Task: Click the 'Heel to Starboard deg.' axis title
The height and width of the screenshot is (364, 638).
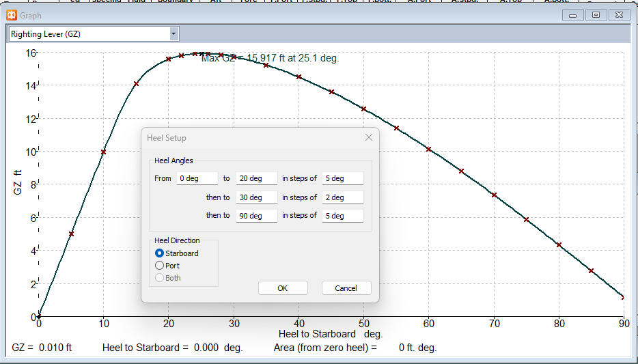Action: (x=331, y=335)
